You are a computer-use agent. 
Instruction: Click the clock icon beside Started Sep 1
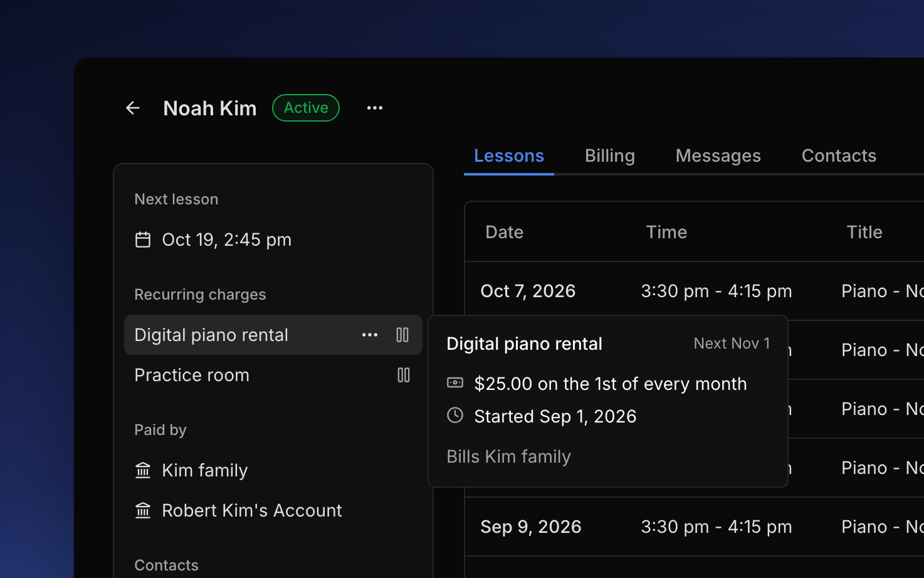point(455,415)
